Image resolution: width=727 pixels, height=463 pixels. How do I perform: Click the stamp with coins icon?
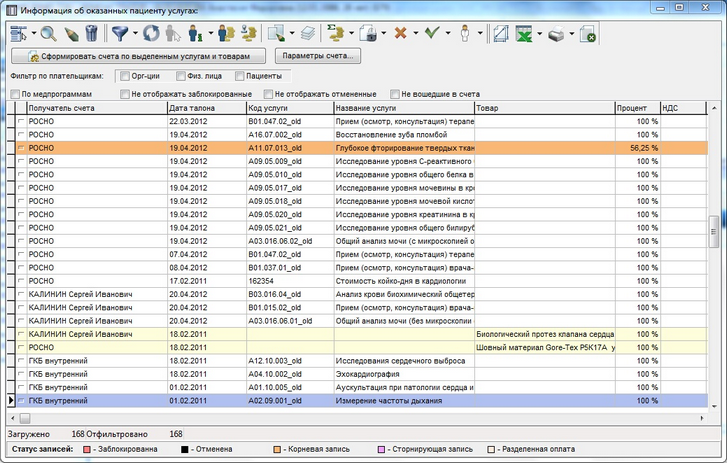249,33
